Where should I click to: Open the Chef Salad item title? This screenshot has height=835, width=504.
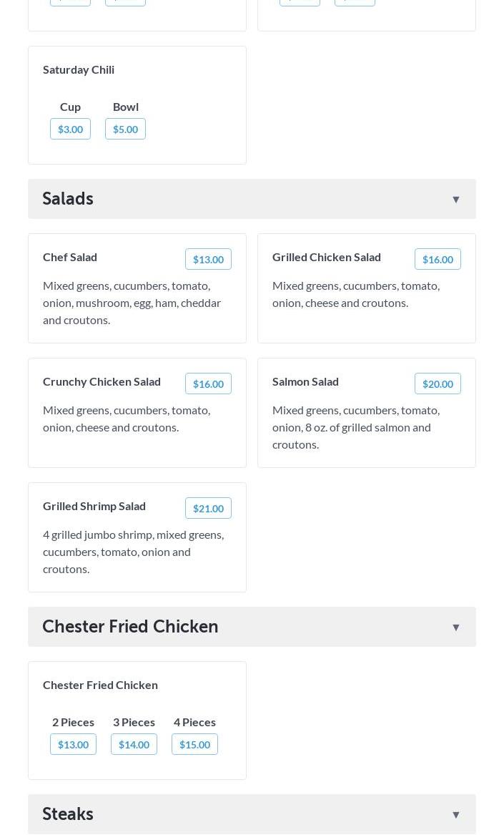[70, 257]
